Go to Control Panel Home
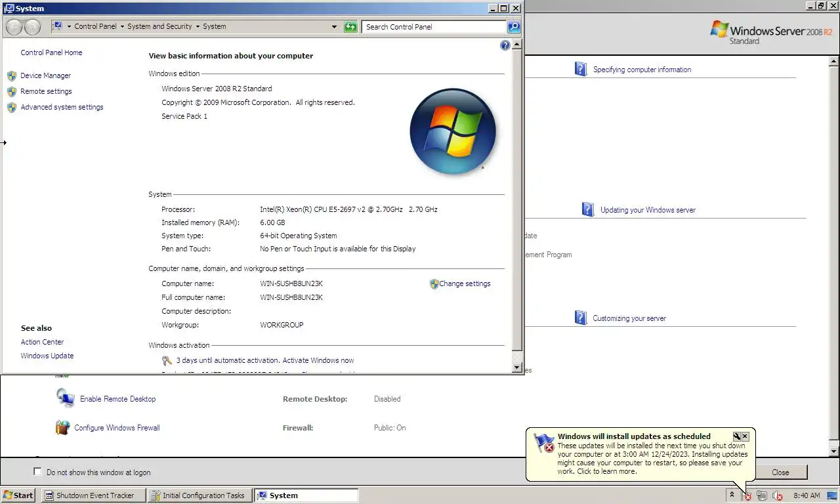This screenshot has width=840, height=504. click(x=51, y=52)
